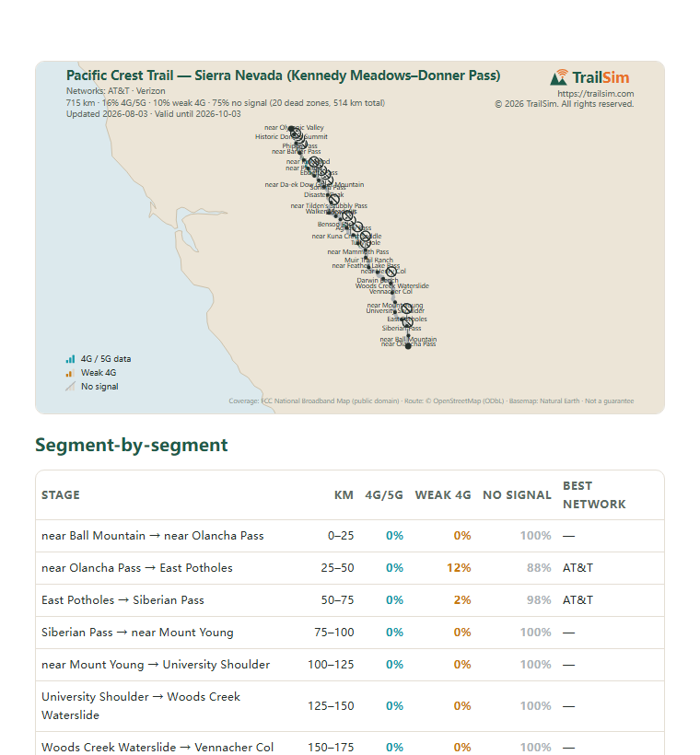Click the 12% weak 4G value
700x755 pixels.
pos(459,568)
